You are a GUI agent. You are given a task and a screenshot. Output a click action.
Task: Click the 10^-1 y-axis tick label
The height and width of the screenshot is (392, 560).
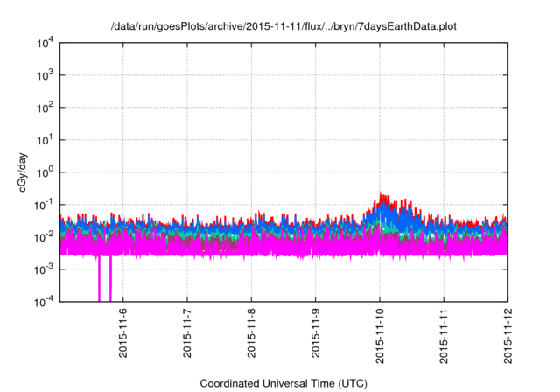pos(45,205)
